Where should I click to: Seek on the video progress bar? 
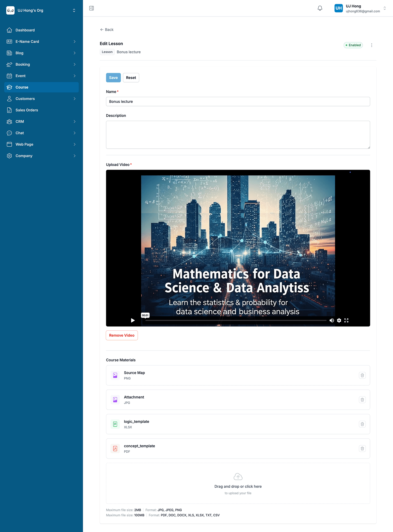click(x=236, y=320)
